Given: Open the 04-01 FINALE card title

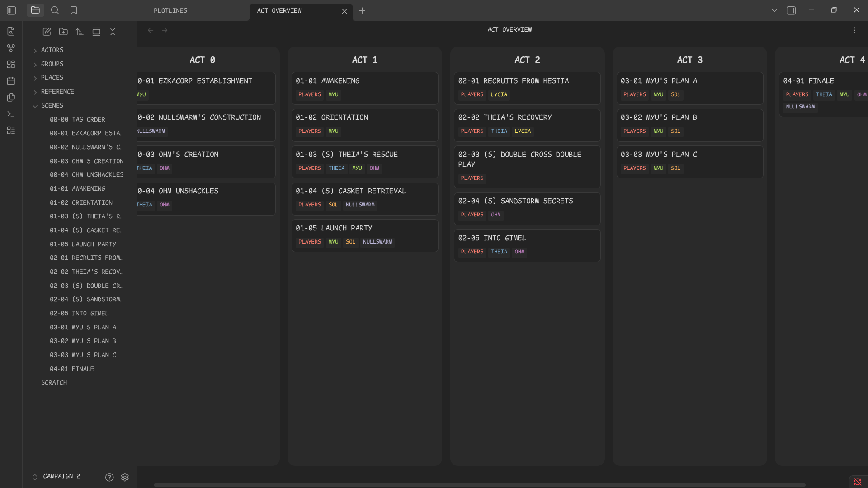Looking at the screenshot, I should tap(808, 81).
